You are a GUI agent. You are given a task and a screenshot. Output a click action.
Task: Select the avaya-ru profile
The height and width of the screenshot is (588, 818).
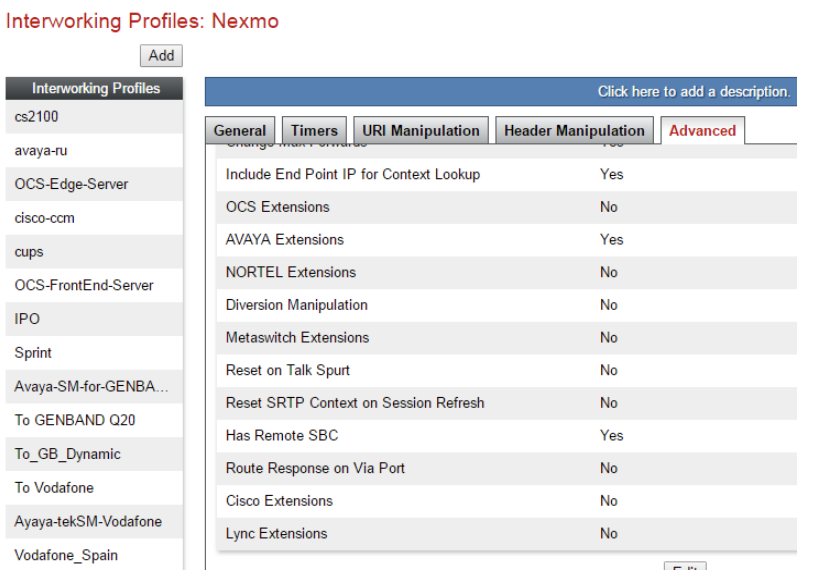tap(94, 151)
